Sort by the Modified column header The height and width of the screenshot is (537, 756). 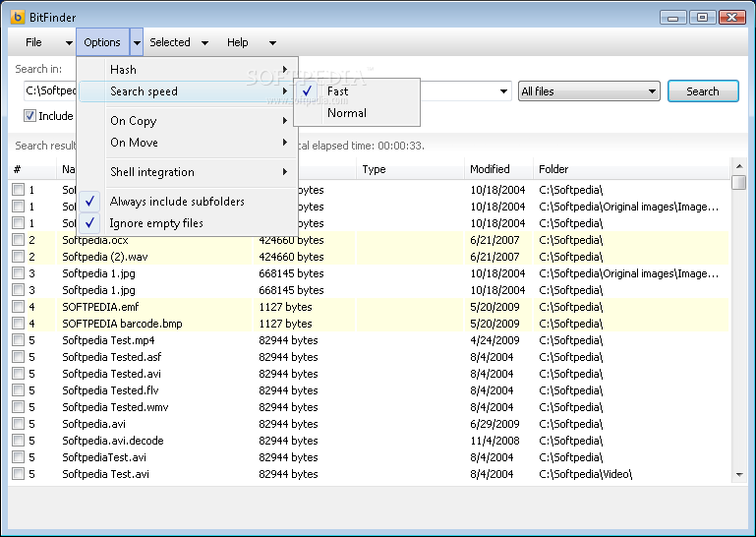pos(498,169)
